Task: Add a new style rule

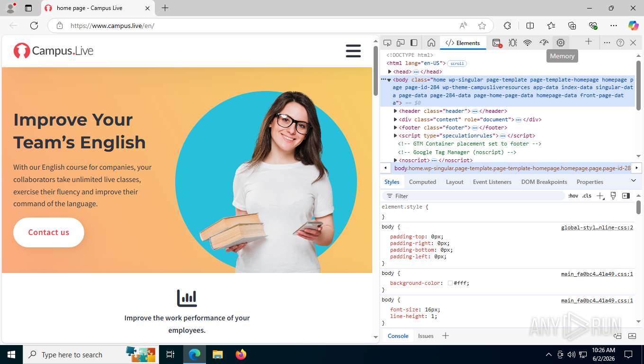Action: click(x=600, y=196)
